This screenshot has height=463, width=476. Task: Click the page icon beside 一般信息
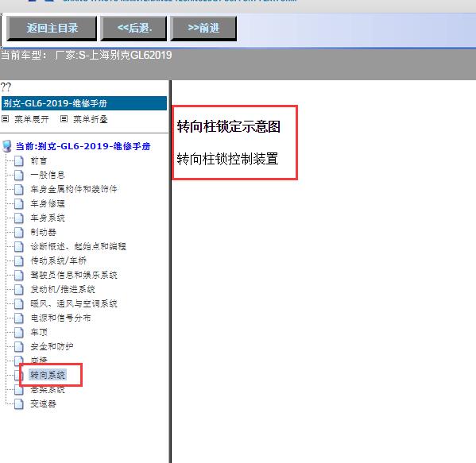19,175
